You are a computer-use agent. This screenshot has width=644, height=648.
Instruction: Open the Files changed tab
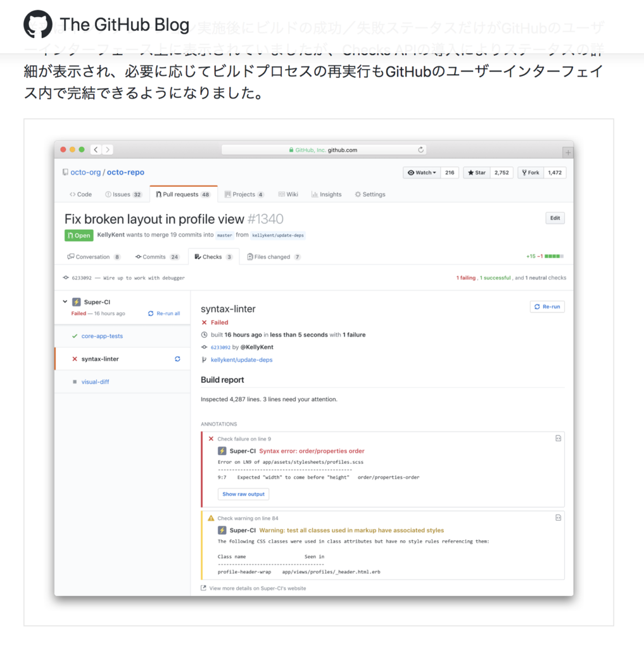(274, 257)
